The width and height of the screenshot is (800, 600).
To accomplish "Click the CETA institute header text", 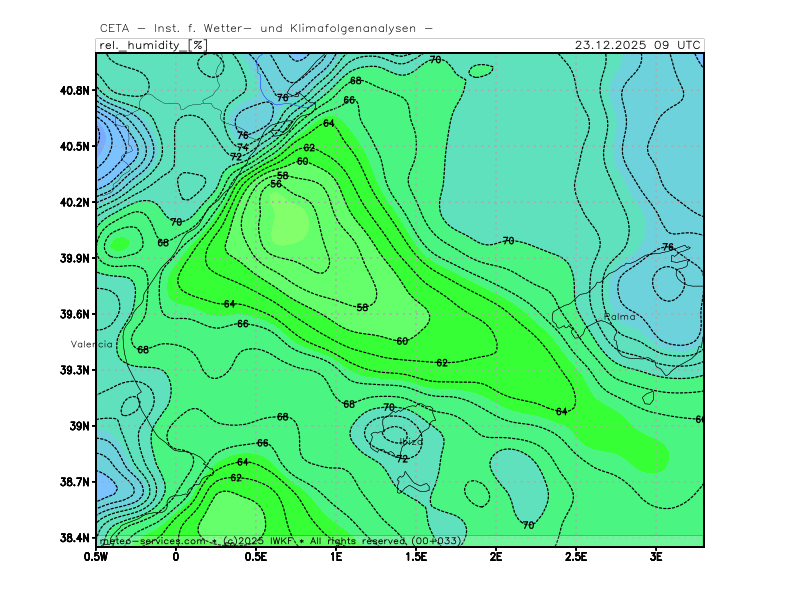I will 266,28.
